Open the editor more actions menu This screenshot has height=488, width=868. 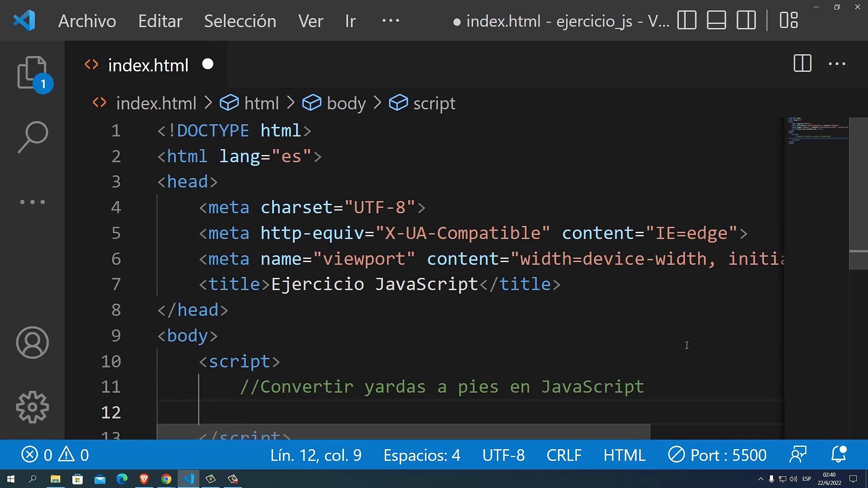point(837,64)
